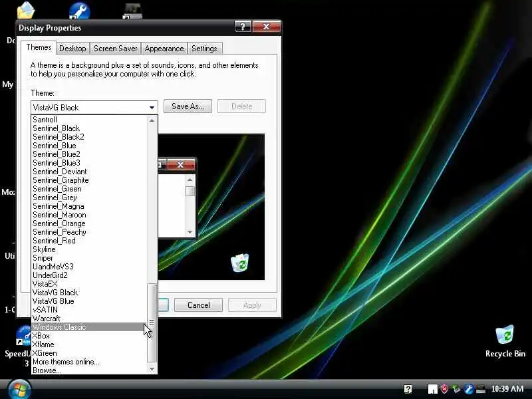The image size is (532, 399).
Task: Click the help question-mark taskbar icon
Action: click(x=408, y=389)
